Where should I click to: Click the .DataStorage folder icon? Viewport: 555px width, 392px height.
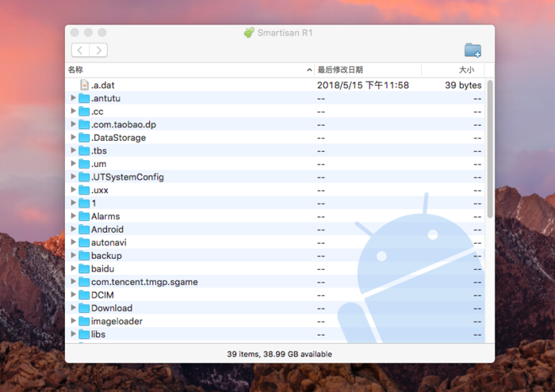(84, 137)
